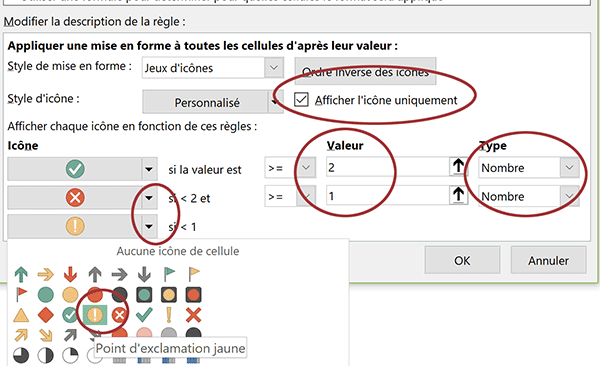The width and height of the screenshot is (600, 366).
Task: Select the plain green checkmark icon
Action: click(x=144, y=315)
